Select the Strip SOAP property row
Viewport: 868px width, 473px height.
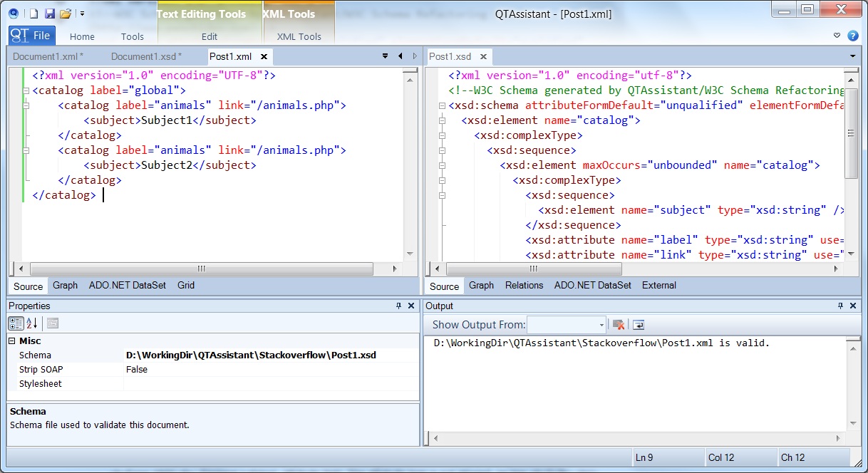[212, 369]
